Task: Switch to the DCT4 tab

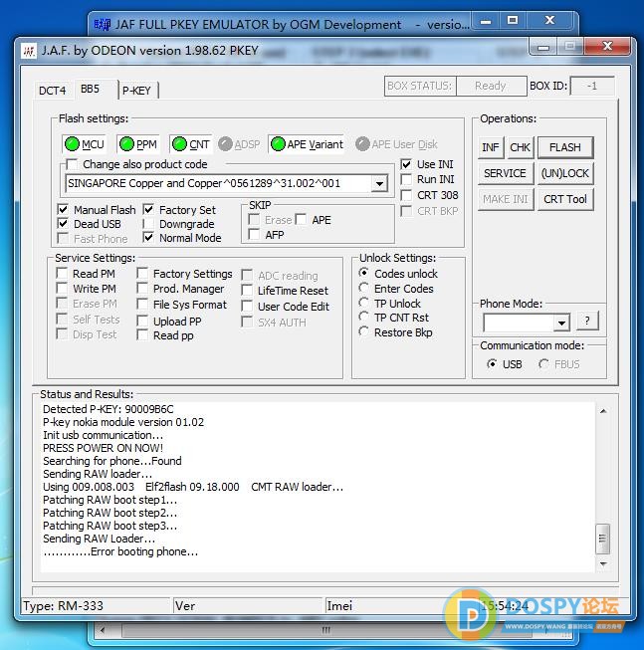Action: point(52,91)
